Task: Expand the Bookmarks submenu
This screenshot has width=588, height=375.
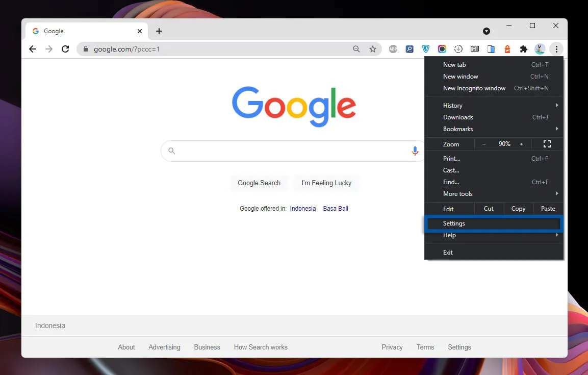Action: coord(457,129)
